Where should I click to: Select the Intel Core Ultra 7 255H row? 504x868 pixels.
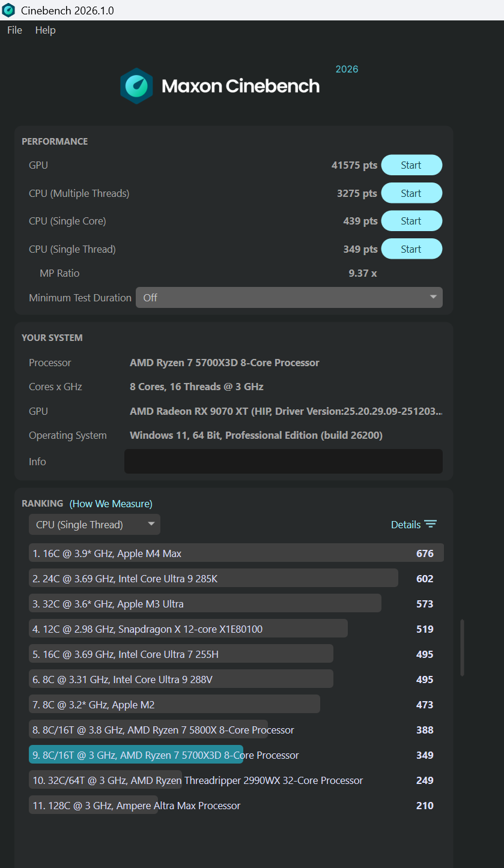[x=236, y=654]
